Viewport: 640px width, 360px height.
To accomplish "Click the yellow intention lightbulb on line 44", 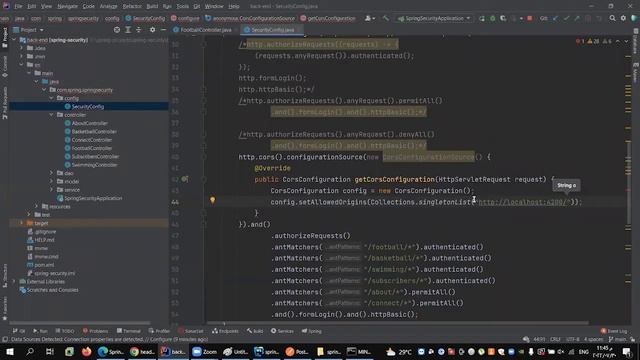I will click(x=212, y=200).
